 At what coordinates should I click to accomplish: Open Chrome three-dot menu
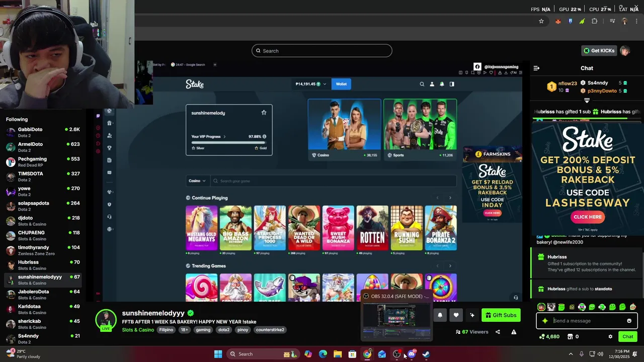(636, 21)
